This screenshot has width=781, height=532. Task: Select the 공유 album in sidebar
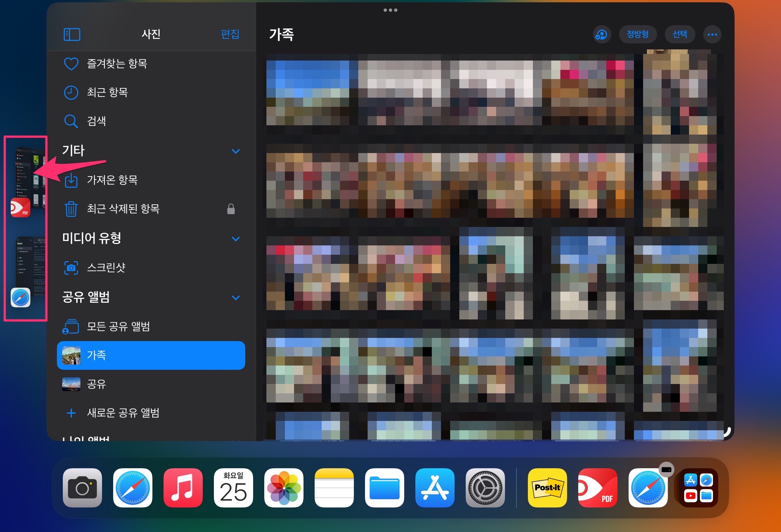(x=96, y=384)
